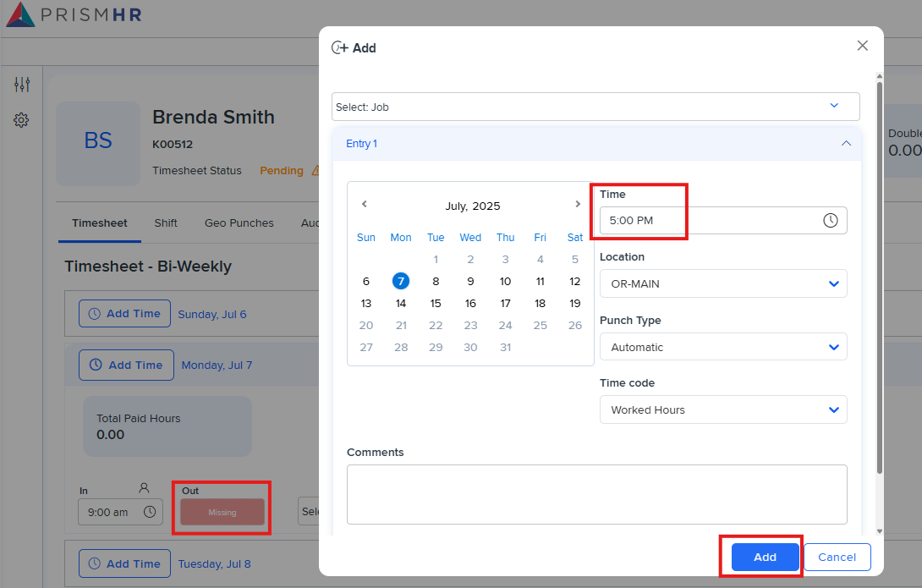This screenshot has width=922, height=588.
Task: Open the Punch Type dropdown
Action: pyautogui.click(x=723, y=347)
